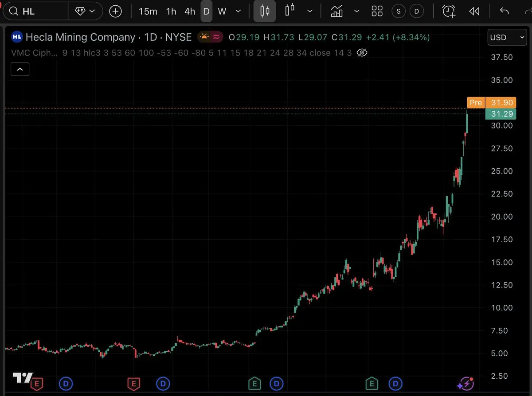The width and height of the screenshot is (532, 396).
Task: Click the pink wave data mode icon
Action: 216,37
